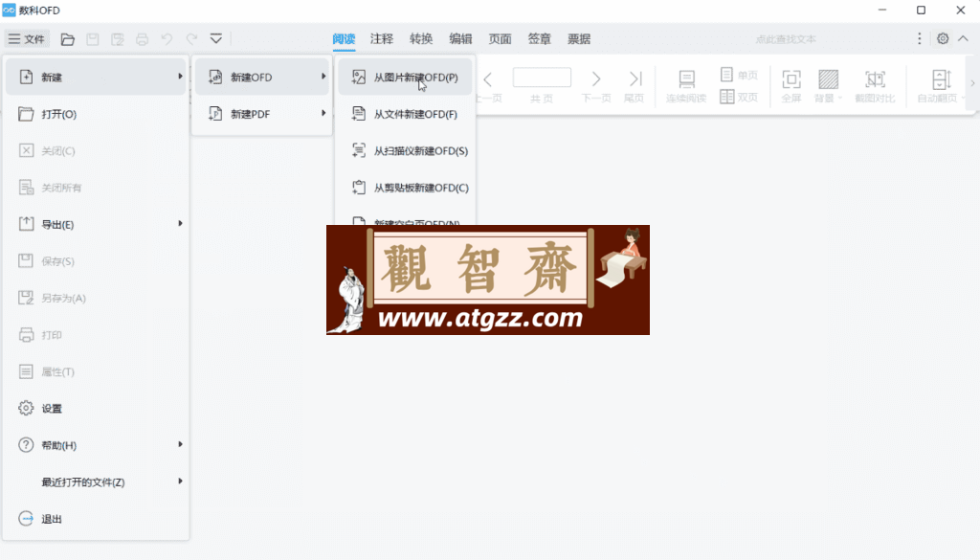Switch to the 转换 tab
Viewport: 980px width, 560px height.
pos(421,38)
